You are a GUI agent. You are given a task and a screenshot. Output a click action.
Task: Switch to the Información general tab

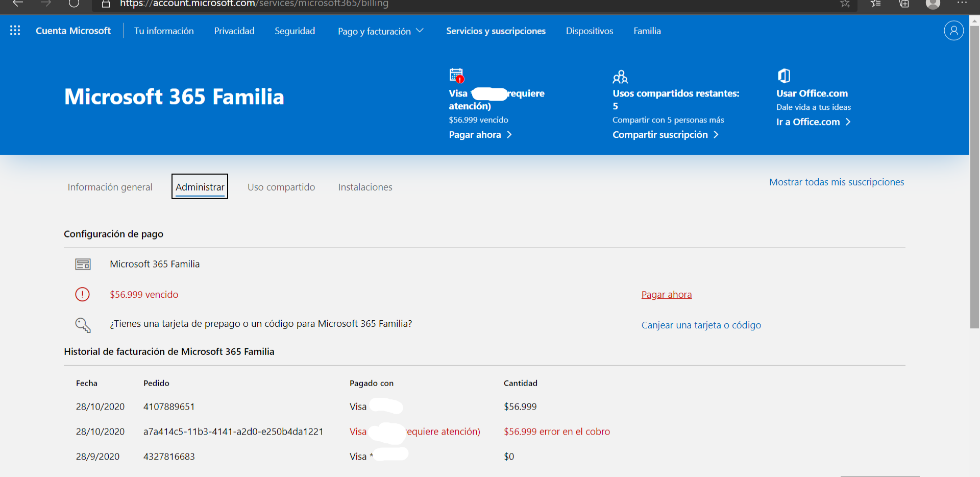pyautogui.click(x=110, y=187)
